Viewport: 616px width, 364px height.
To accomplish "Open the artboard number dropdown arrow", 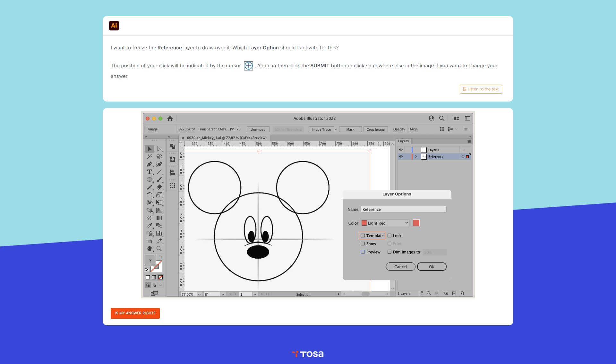I will pyautogui.click(x=254, y=294).
